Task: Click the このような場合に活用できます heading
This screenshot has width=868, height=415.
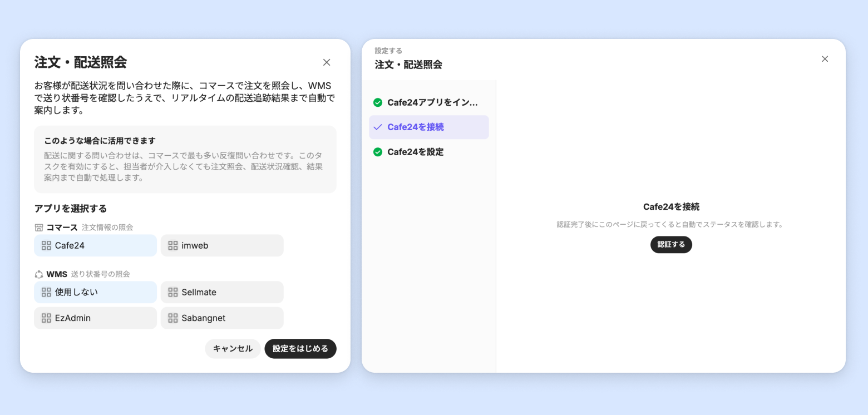Action: click(100, 141)
